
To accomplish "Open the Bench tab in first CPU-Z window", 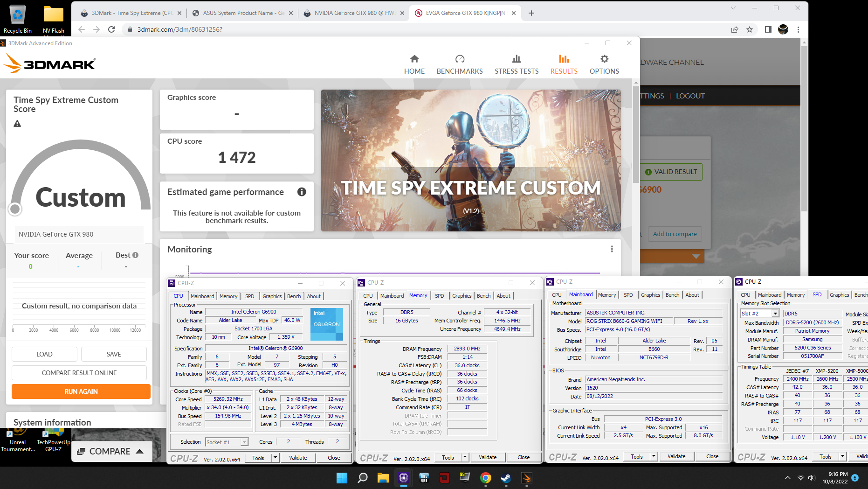I will [294, 296].
